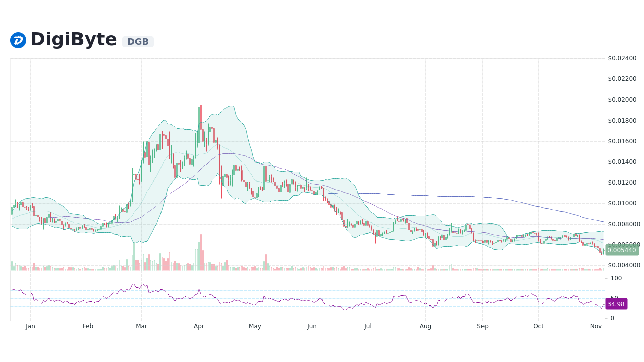Click the tallest volume bar in early April
Screen dimensions: 644x362
(201, 252)
